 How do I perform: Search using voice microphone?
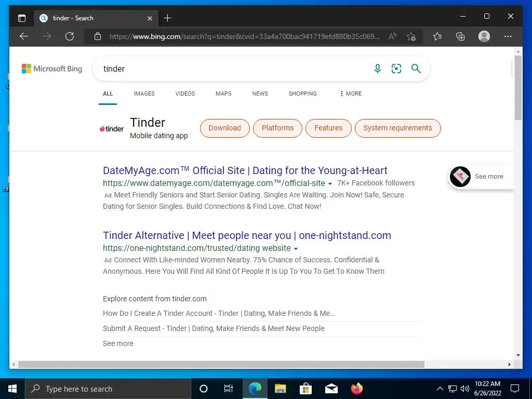tap(377, 69)
